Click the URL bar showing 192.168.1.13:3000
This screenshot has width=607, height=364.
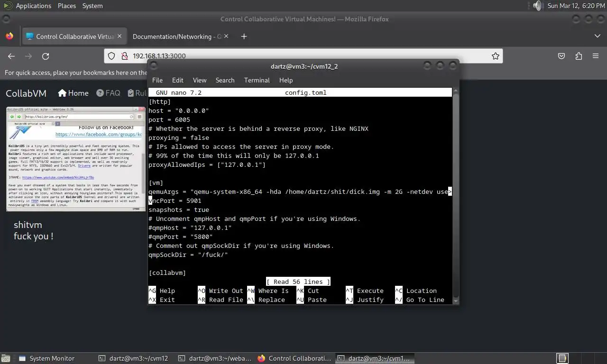(303, 56)
